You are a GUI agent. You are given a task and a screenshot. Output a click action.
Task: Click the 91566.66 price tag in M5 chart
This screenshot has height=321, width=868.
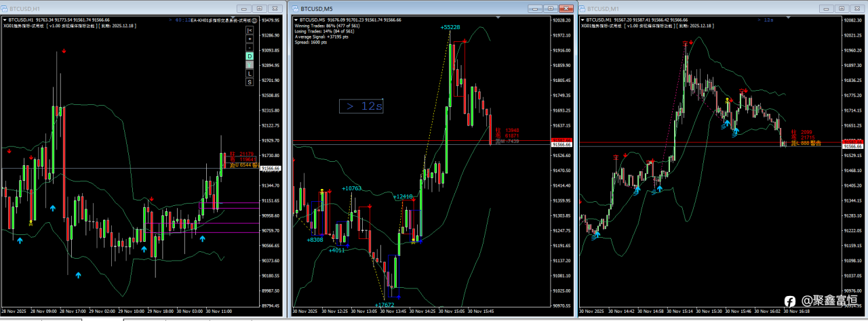coord(562,144)
